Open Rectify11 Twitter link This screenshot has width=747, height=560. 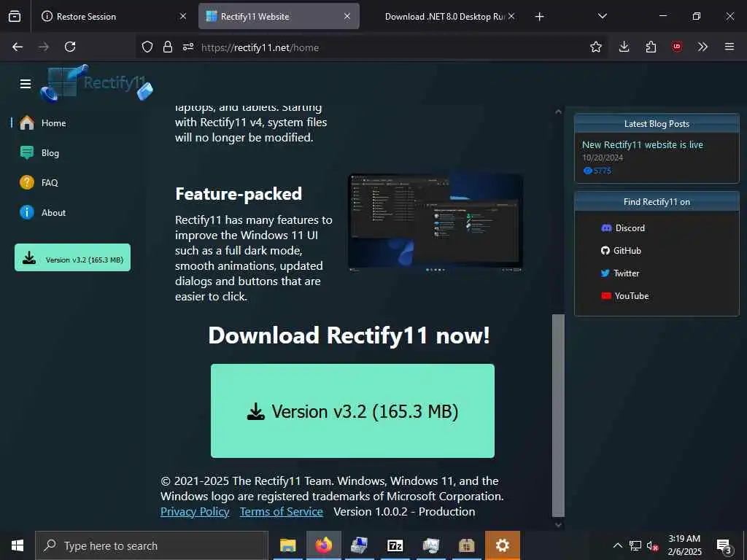[620, 273]
